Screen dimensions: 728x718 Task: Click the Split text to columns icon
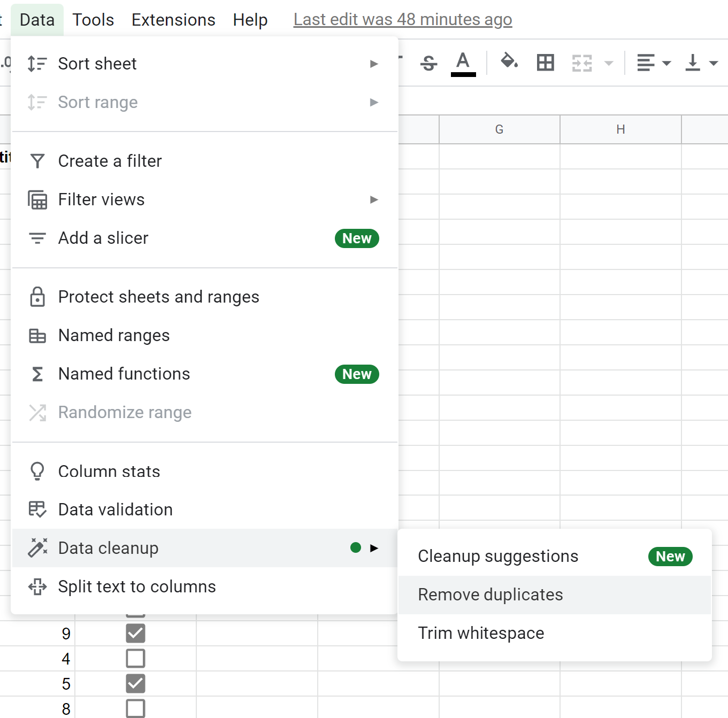pyautogui.click(x=37, y=586)
